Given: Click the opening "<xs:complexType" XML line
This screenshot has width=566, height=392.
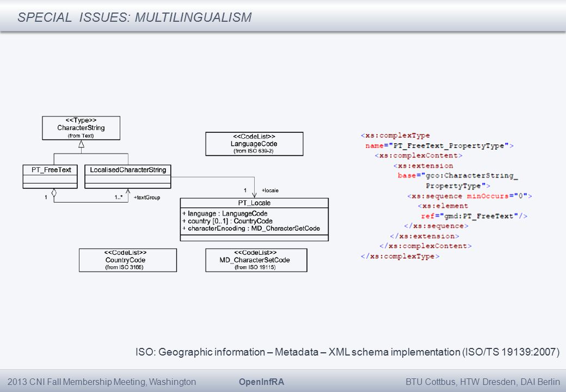Looking at the screenshot, I should coord(395,136).
